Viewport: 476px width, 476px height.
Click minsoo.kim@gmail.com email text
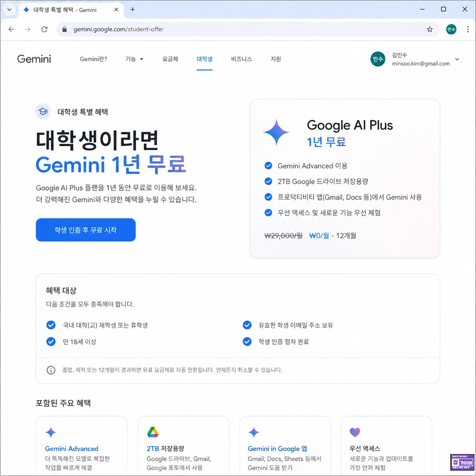click(421, 64)
